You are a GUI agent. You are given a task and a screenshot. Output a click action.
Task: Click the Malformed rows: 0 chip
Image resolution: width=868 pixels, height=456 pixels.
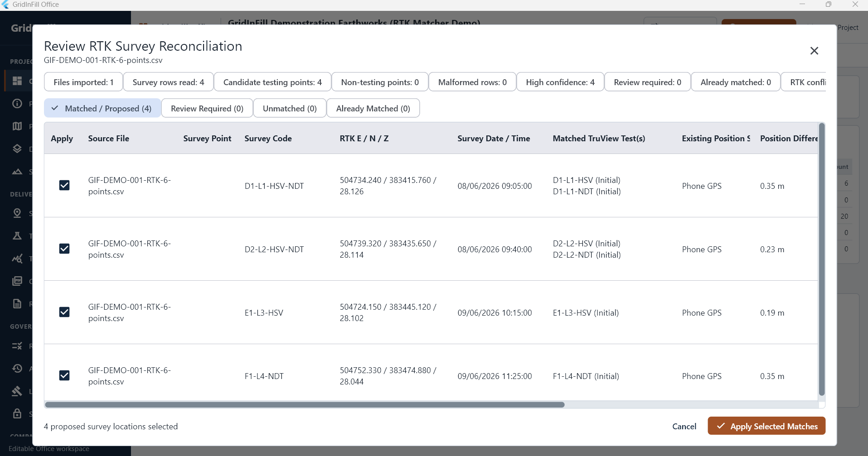coord(472,82)
